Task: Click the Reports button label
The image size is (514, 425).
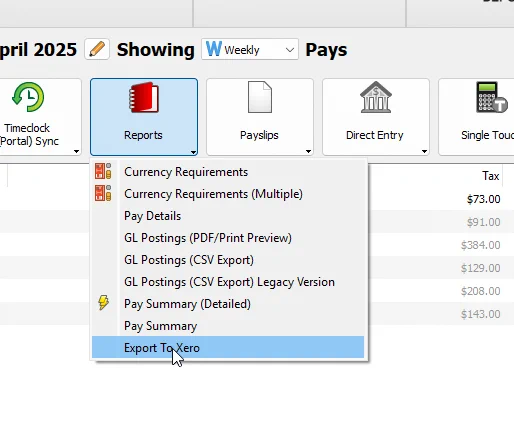Action: [x=143, y=135]
